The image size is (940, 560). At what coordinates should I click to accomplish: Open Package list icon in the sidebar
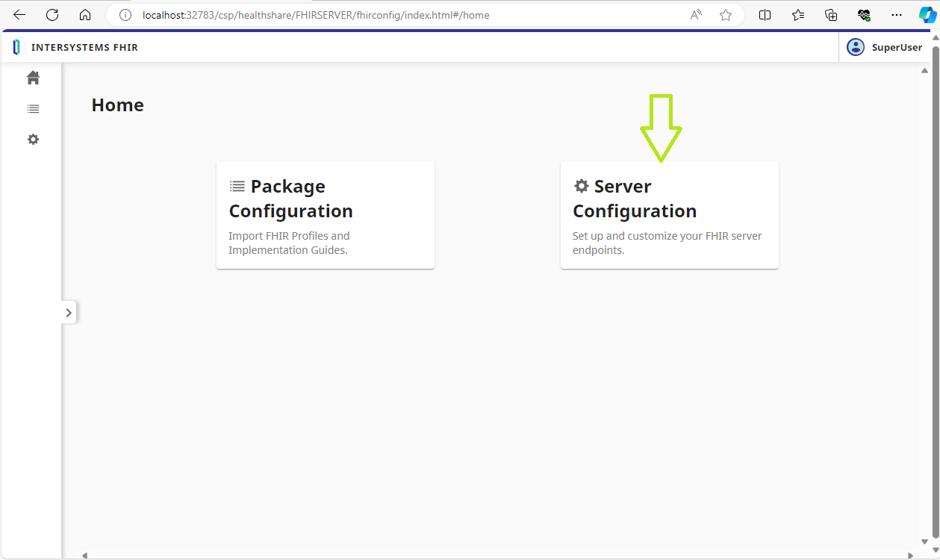33,109
